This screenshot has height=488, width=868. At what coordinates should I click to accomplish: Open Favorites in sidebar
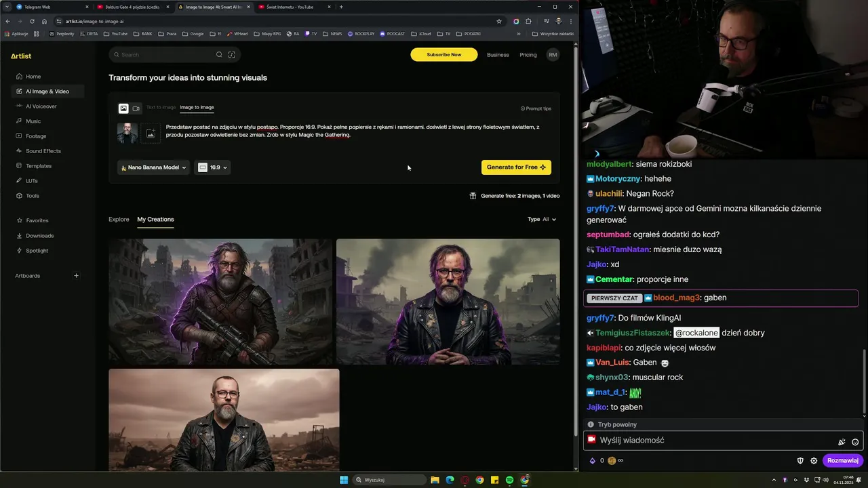33,220
